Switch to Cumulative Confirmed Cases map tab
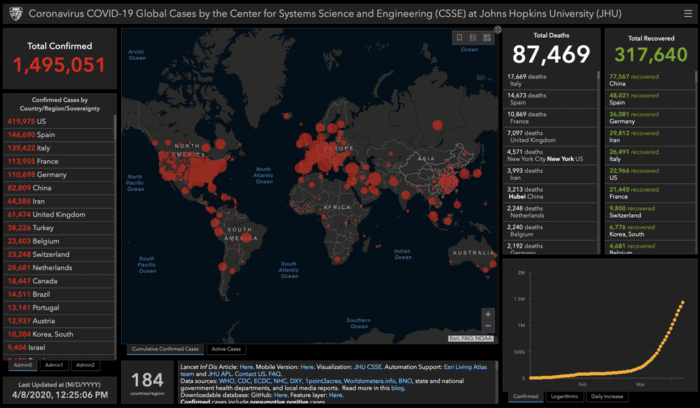The width and height of the screenshot is (700, 408). 165,349
